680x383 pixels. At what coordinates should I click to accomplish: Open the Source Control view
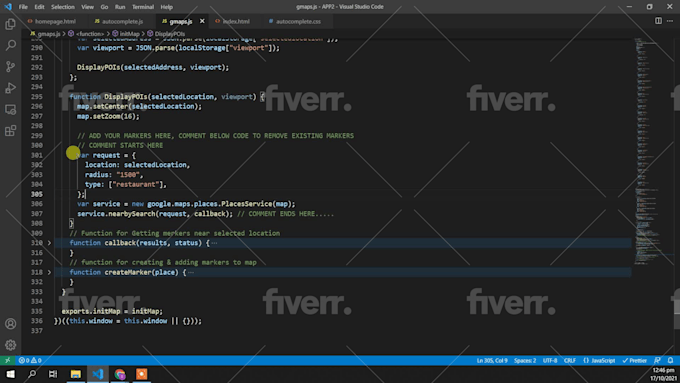tap(10, 66)
